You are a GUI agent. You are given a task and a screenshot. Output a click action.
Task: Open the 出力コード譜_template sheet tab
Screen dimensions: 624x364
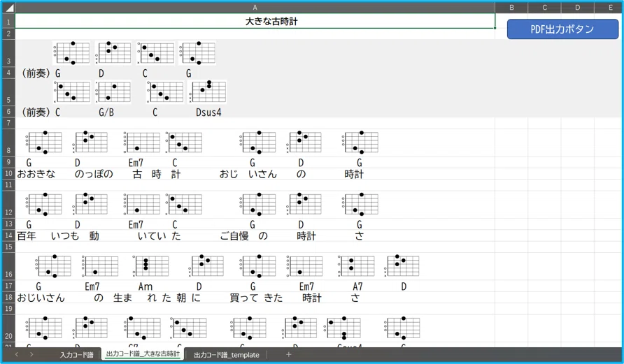point(227,355)
